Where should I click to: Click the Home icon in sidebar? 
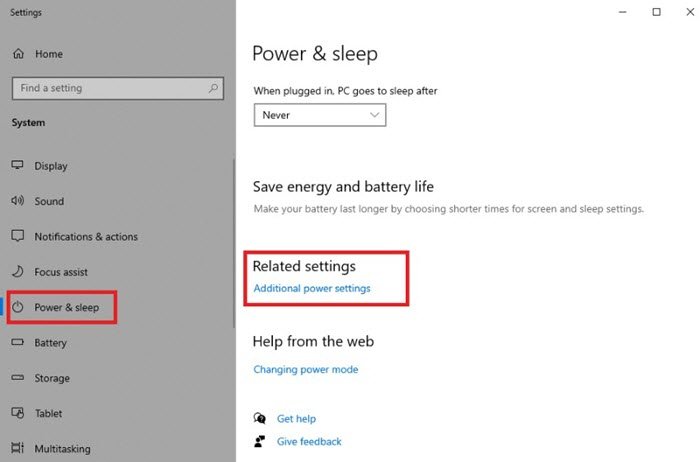coord(17,54)
